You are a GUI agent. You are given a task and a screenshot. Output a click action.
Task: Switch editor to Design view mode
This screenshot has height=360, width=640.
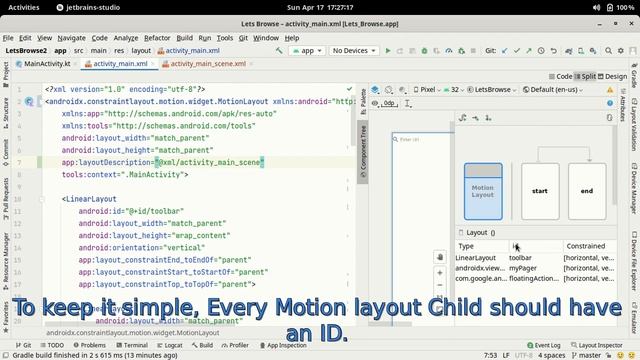point(612,76)
